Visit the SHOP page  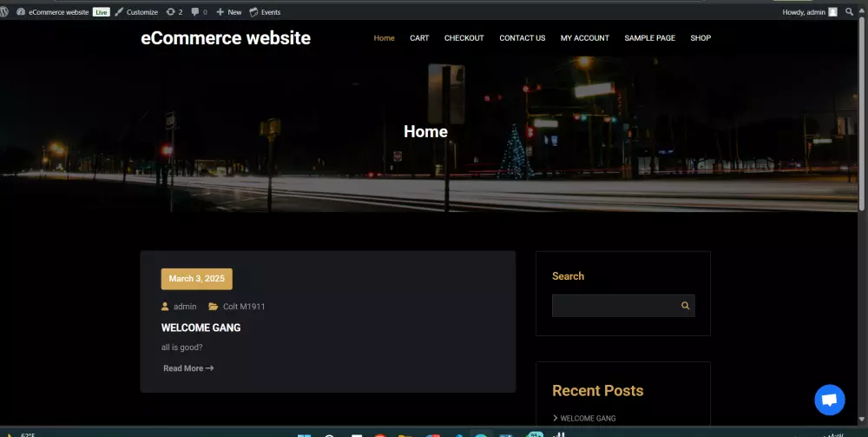700,38
